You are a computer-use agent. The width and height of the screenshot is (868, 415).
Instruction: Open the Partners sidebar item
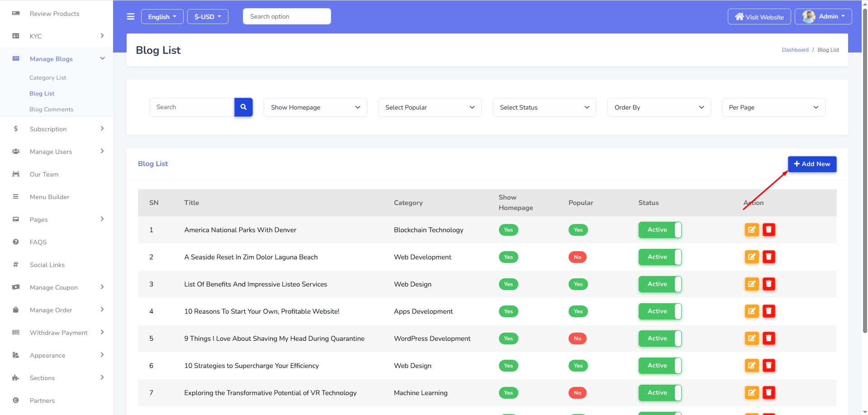tap(57, 401)
